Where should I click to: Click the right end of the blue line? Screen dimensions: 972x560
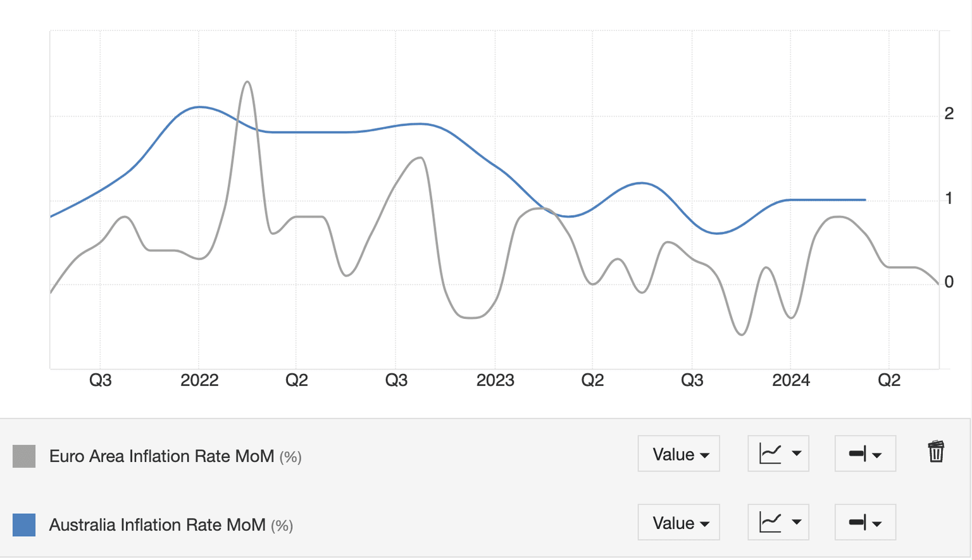click(x=865, y=200)
